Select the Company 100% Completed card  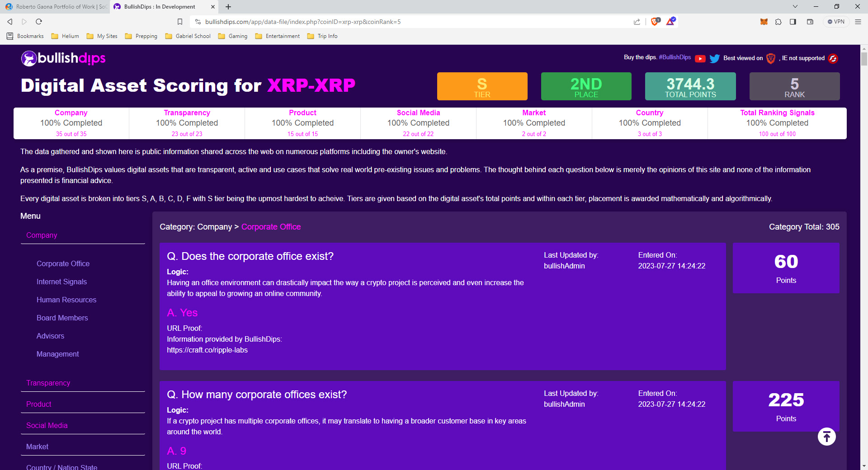click(x=71, y=123)
